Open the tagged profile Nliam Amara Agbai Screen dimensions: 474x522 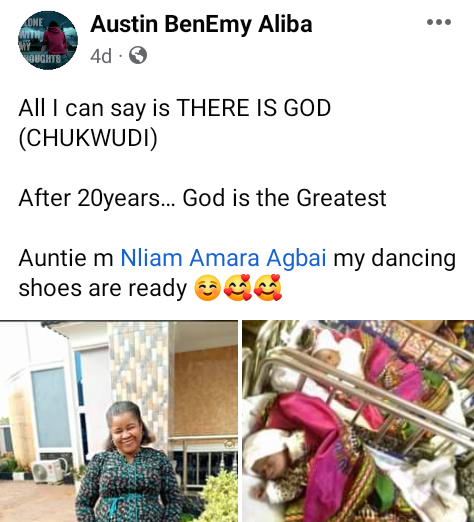(223, 258)
